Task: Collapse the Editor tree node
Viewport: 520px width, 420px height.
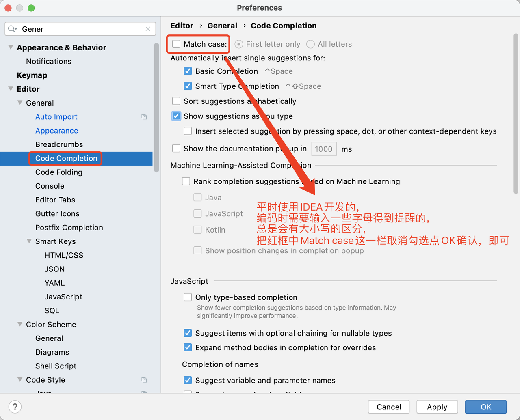Action: (11, 89)
